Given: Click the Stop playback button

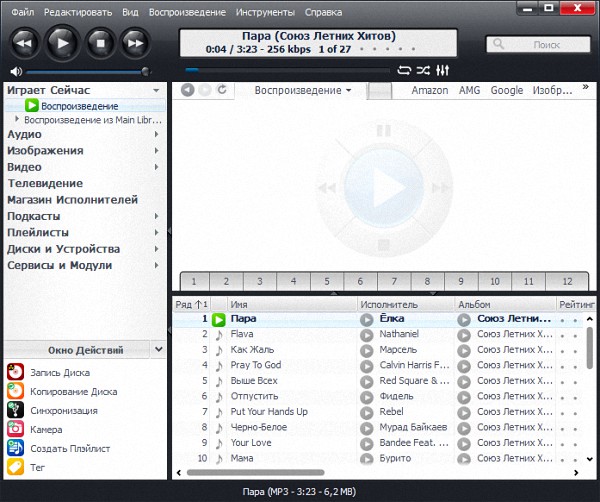Looking at the screenshot, I should point(99,42).
